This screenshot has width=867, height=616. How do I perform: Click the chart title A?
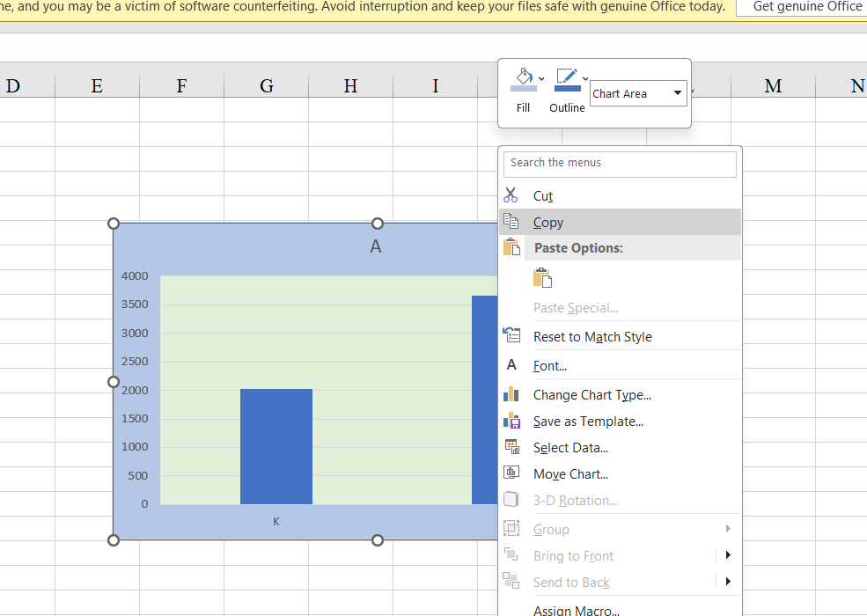point(376,246)
